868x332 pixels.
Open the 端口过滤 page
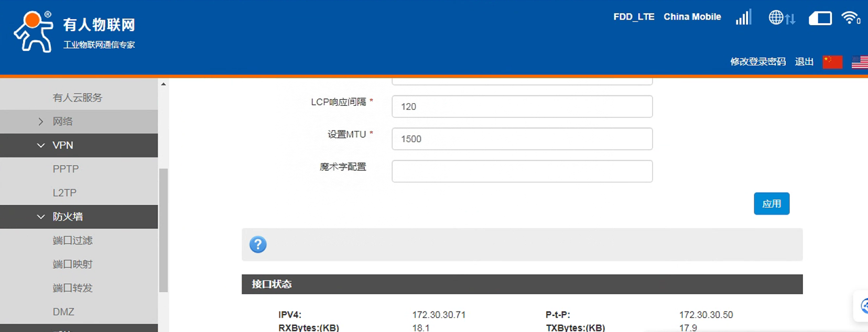pos(72,240)
